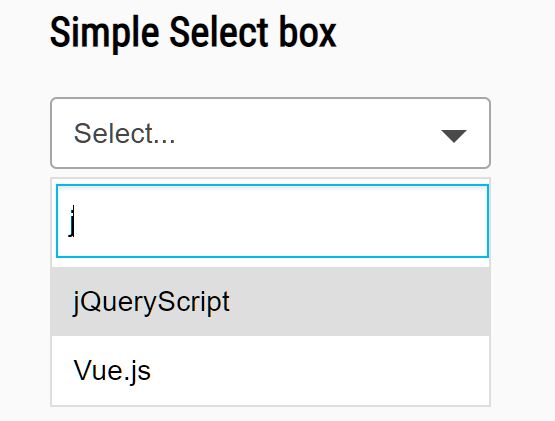
Task: Click the Vue.js list item text
Action: point(112,371)
